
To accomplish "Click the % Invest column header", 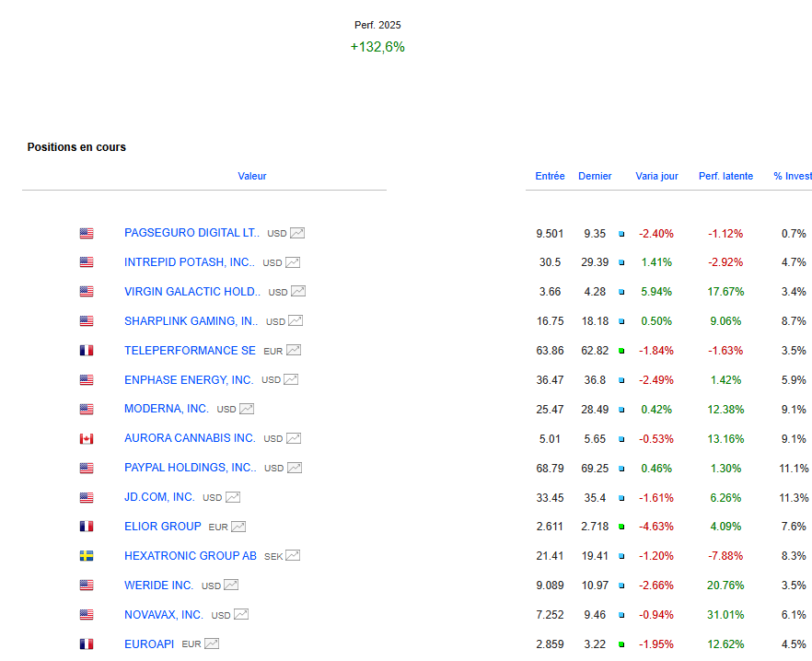I will click(792, 176).
